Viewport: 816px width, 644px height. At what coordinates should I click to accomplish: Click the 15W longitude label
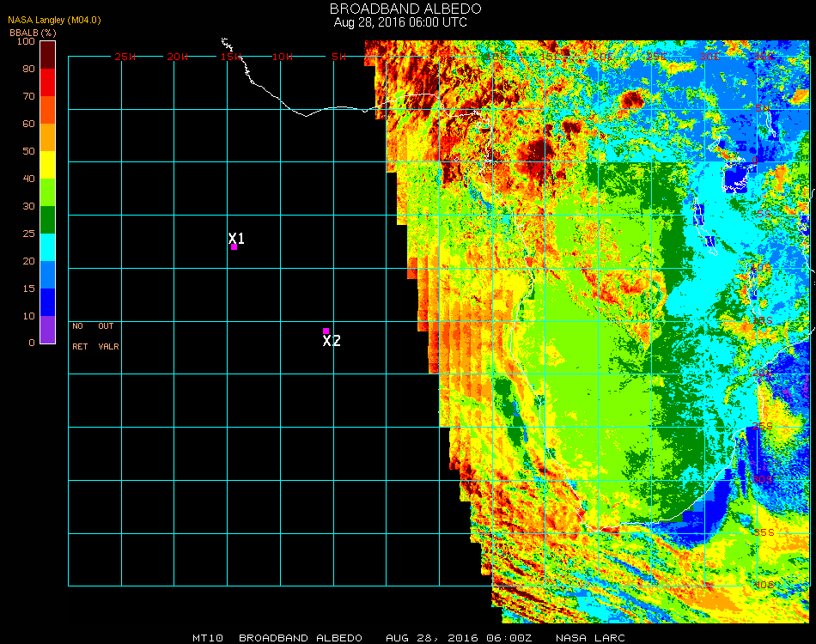pos(230,57)
